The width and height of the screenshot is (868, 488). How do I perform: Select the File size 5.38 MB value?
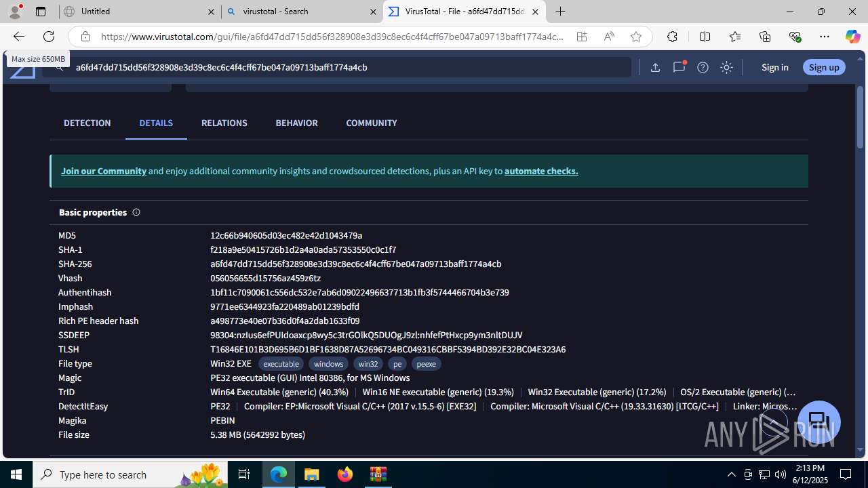(x=258, y=434)
